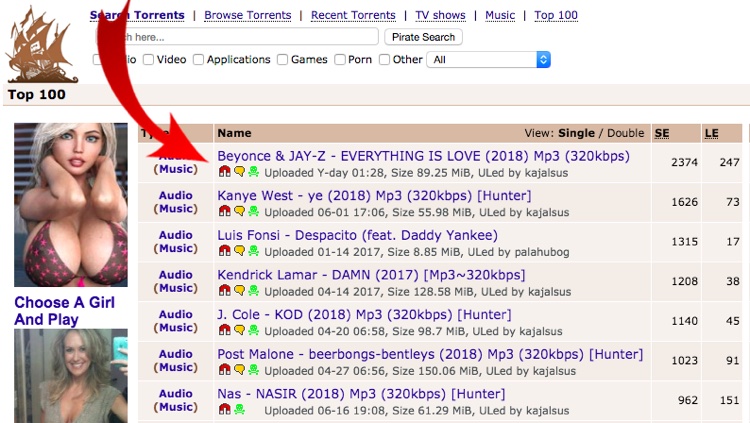Open the Top 100 navigation link
750x423 pixels.
[x=556, y=15]
